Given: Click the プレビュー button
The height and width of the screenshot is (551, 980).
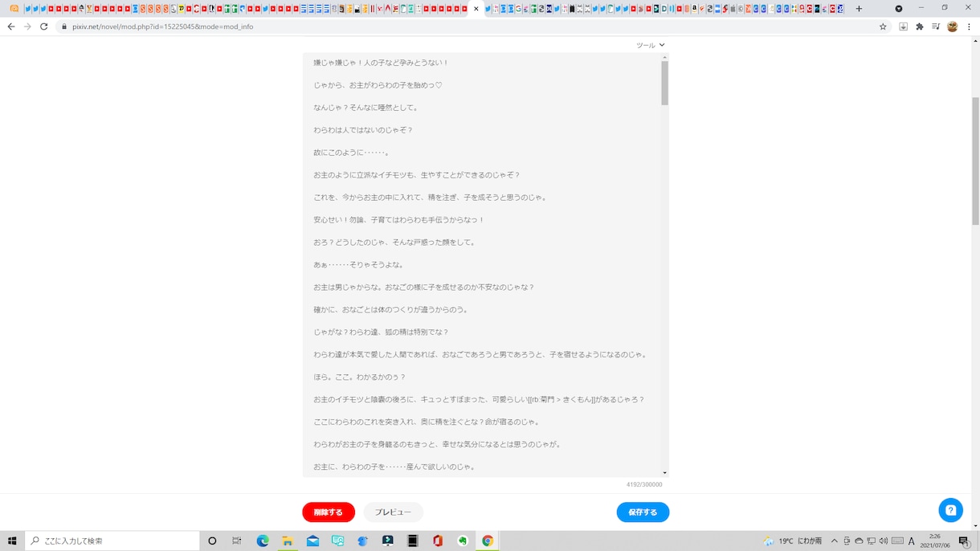Looking at the screenshot, I should [x=393, y=512].
